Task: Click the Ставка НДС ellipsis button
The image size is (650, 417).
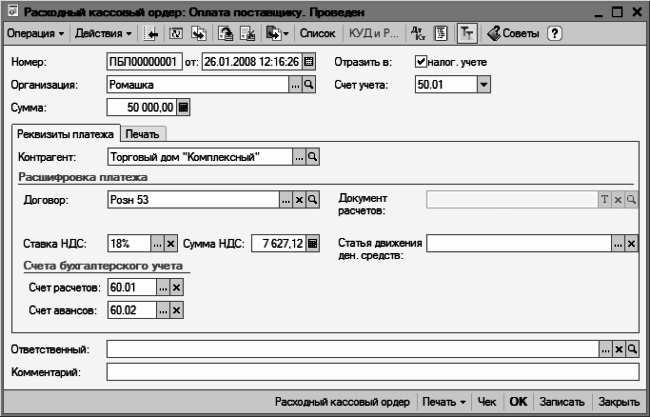Action: click(x=157, y=243)
